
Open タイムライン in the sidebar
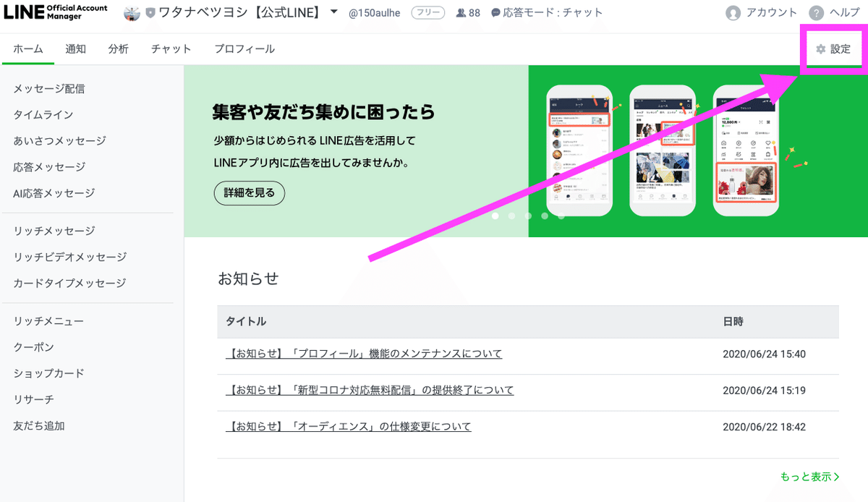(43, 115)
